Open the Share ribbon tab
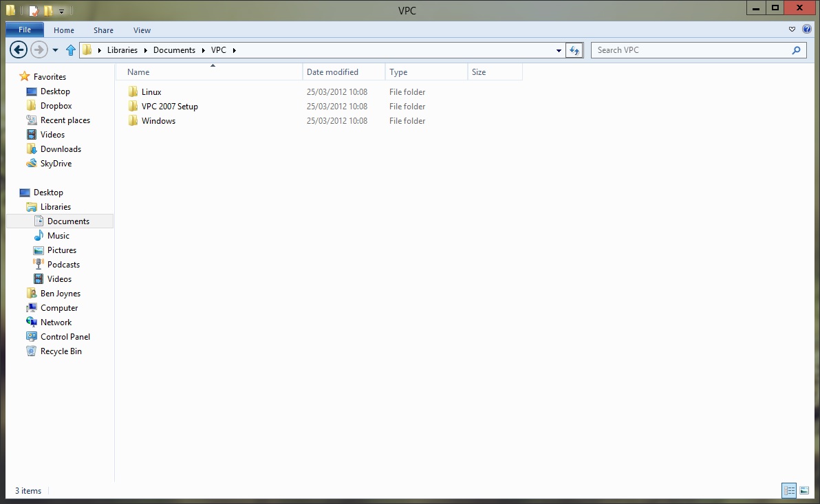 (104, 30)
